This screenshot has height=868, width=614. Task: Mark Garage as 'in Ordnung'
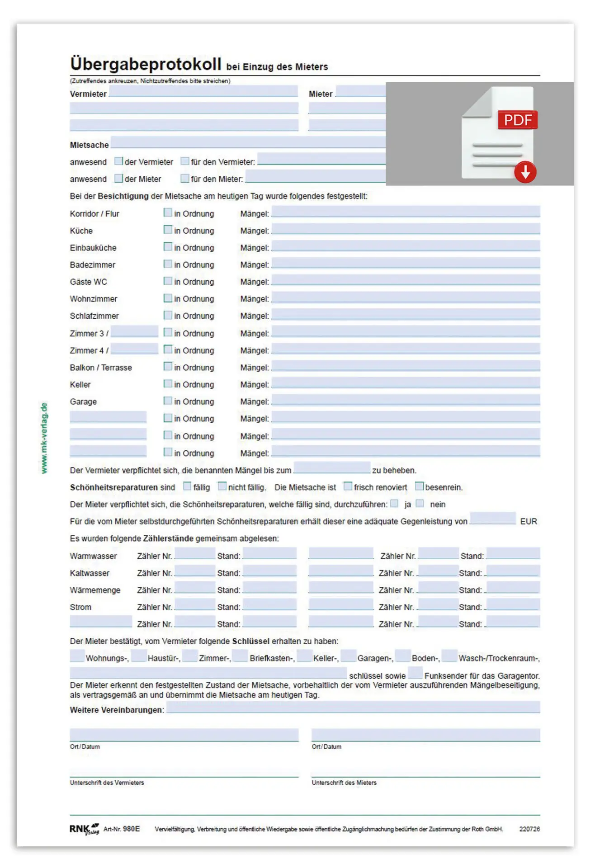(168, 401)
